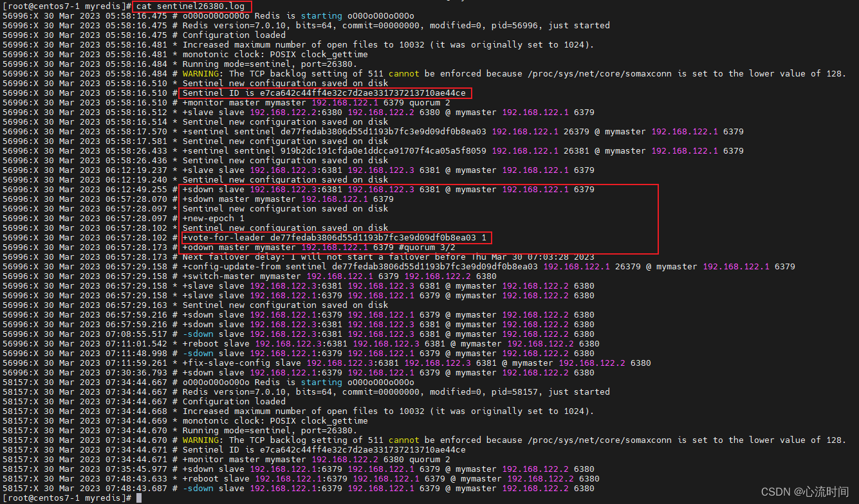Screen dimensions: 859x504
Task: Click the '+switch-master mymaster' line
Action: pyautogui.click(x=339, y=276)
